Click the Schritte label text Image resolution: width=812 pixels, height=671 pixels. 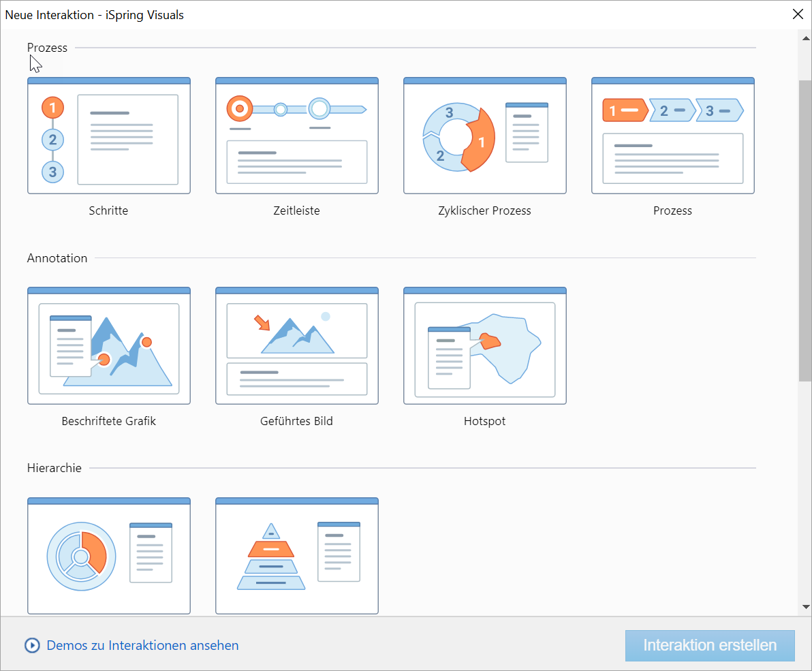tap(108, 211)
